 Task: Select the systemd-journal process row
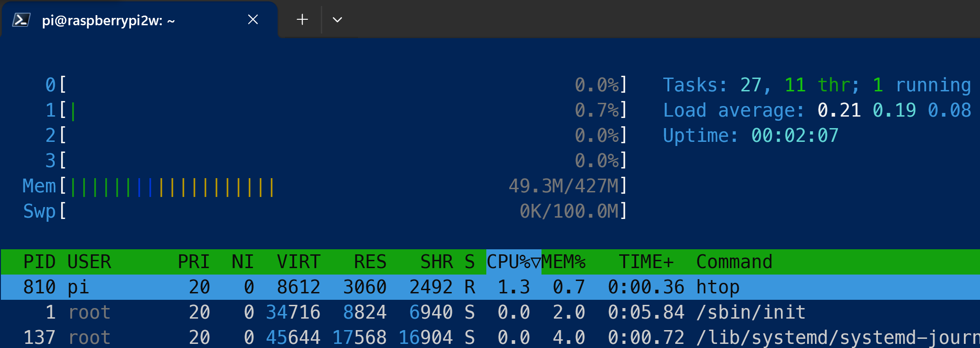click(x=490, y=337)
